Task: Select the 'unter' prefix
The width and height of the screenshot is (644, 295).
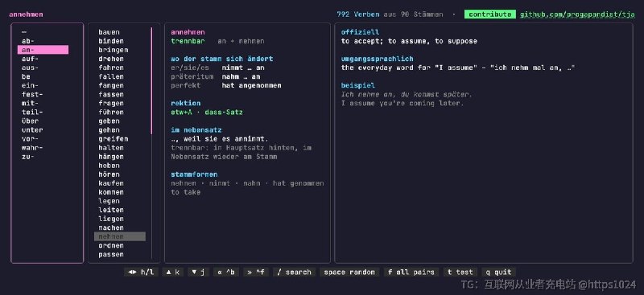Action: [x=32, y=130]
